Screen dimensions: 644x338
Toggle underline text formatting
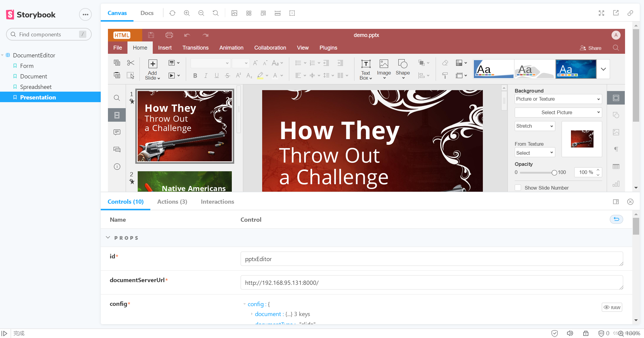point(217,75)
